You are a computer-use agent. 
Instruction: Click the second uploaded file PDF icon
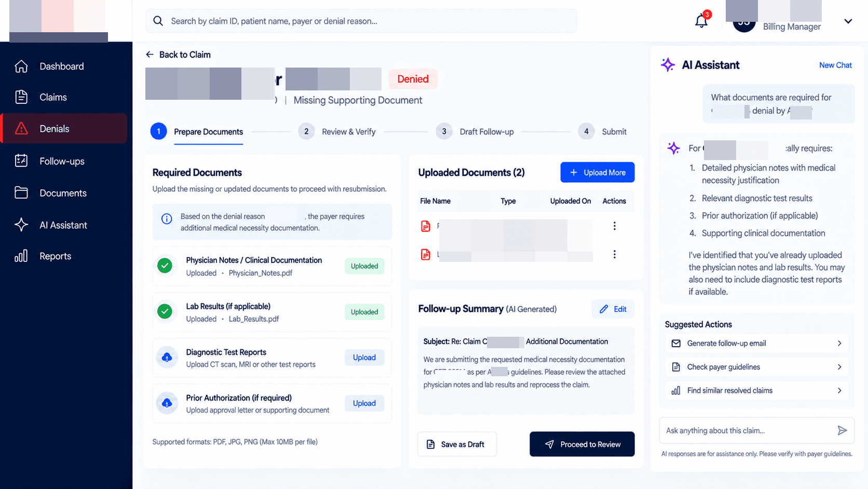pos(426,255)
